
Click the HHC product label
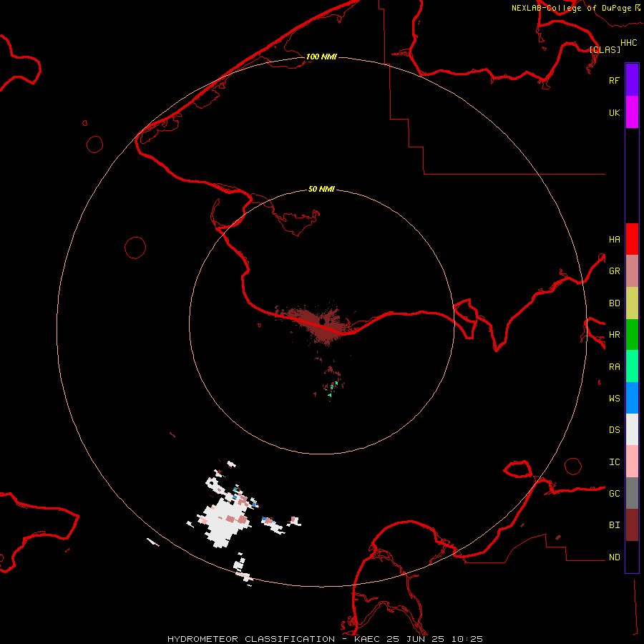628,43
